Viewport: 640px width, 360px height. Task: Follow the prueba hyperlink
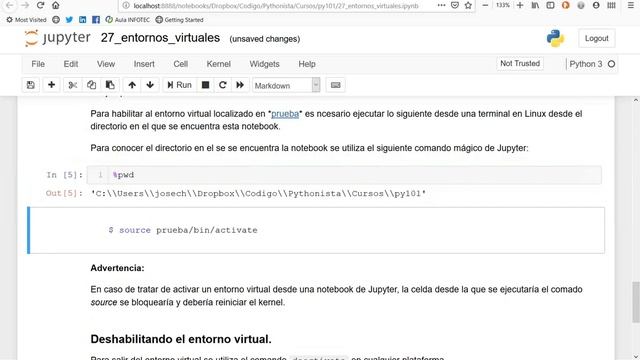(285, 114)
